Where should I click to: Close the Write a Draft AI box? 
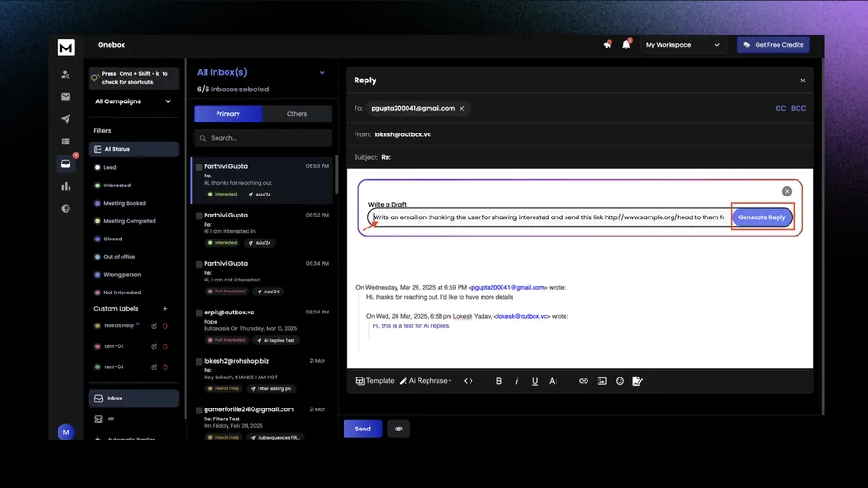(787, 191)
